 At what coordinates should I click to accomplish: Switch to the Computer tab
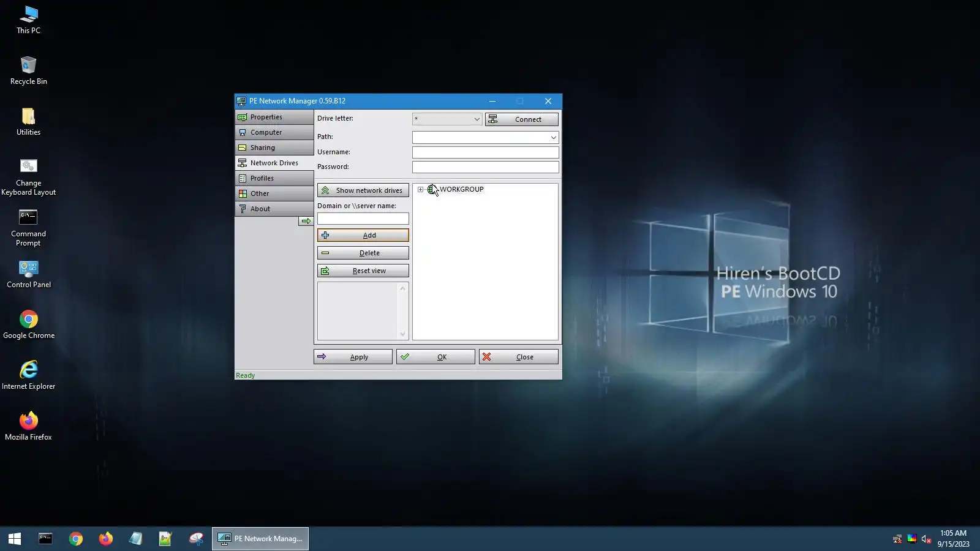pos(274,132)
